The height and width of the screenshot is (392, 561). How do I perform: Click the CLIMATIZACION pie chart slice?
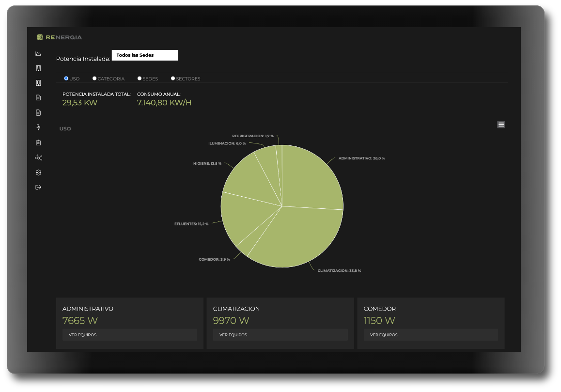[300, 237]
